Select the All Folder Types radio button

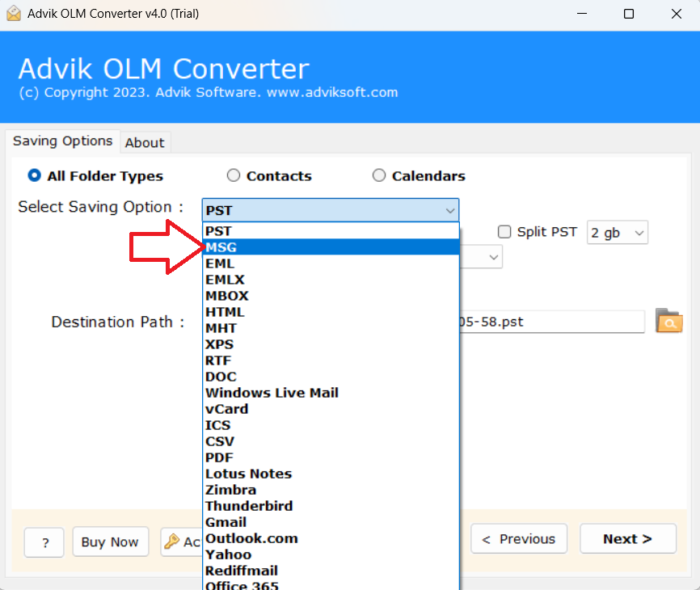[x=35, y=175]
